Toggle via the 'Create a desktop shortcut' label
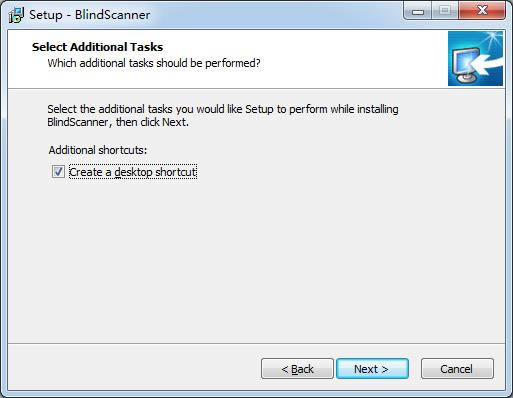This screenshot has height=398, width=513. pyautogui.click(x=133, y=172)
